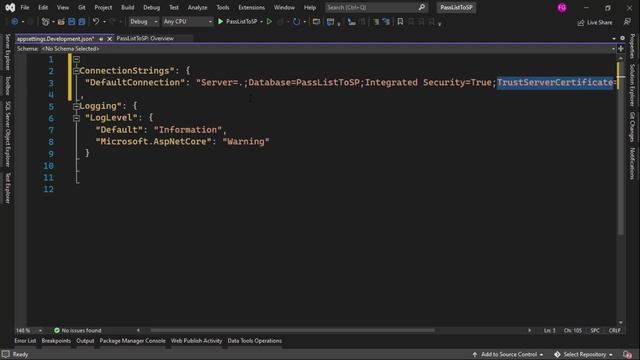
Task: Click the open file folder icon
Action: coord(61,22)
